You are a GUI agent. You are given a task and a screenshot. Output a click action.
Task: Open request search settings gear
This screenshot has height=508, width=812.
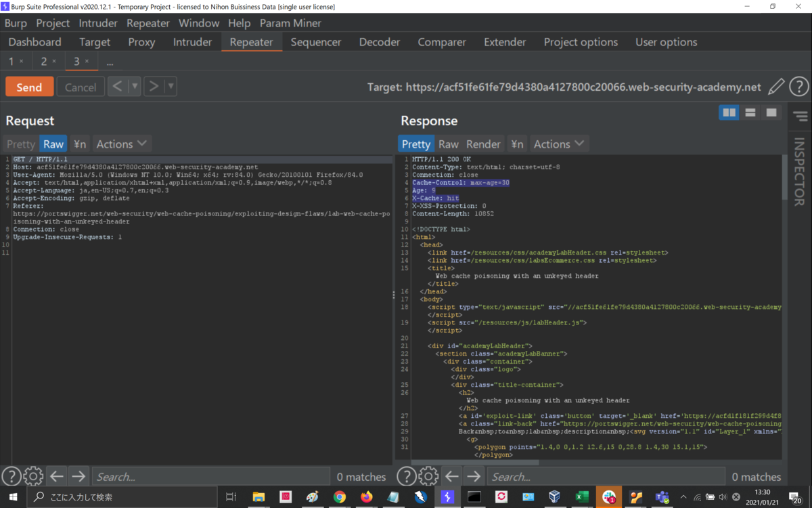pyautogui.click(x=33, y=477)
